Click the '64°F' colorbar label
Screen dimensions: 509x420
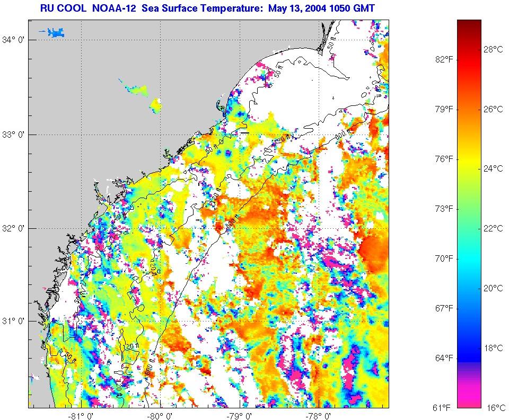[x=444, y=358]
